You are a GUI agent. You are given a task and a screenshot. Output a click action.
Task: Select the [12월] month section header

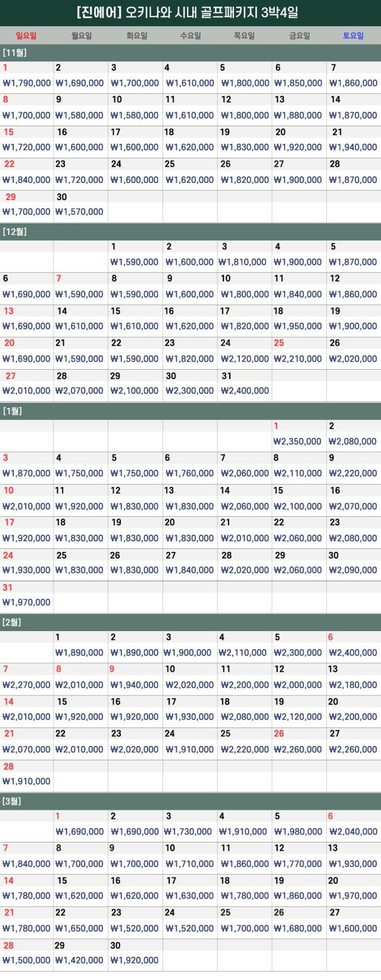190,232
